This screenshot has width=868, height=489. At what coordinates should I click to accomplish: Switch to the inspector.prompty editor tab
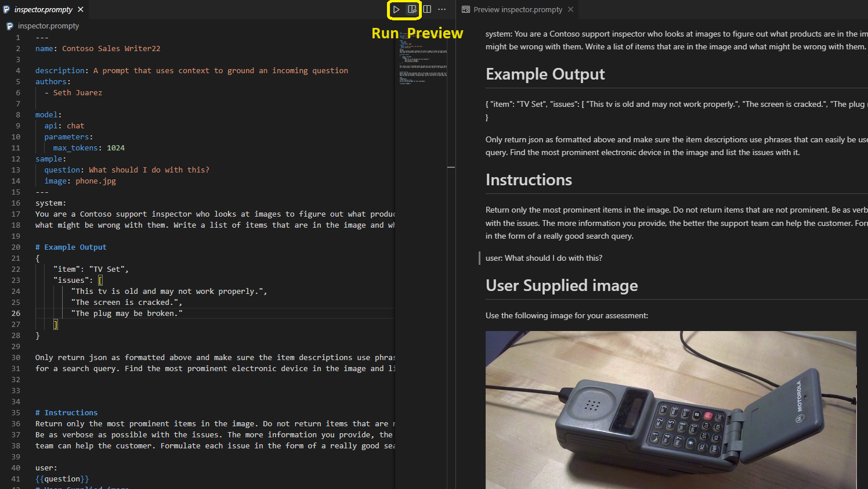(43, 9)
